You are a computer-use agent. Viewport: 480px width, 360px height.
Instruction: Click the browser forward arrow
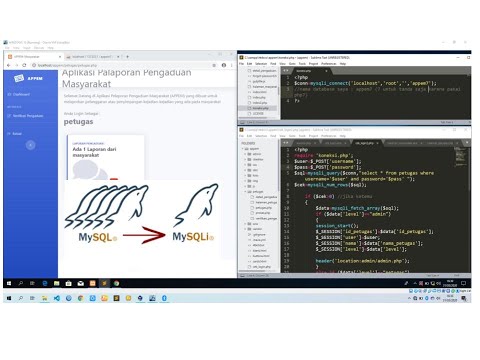(16, 65)
